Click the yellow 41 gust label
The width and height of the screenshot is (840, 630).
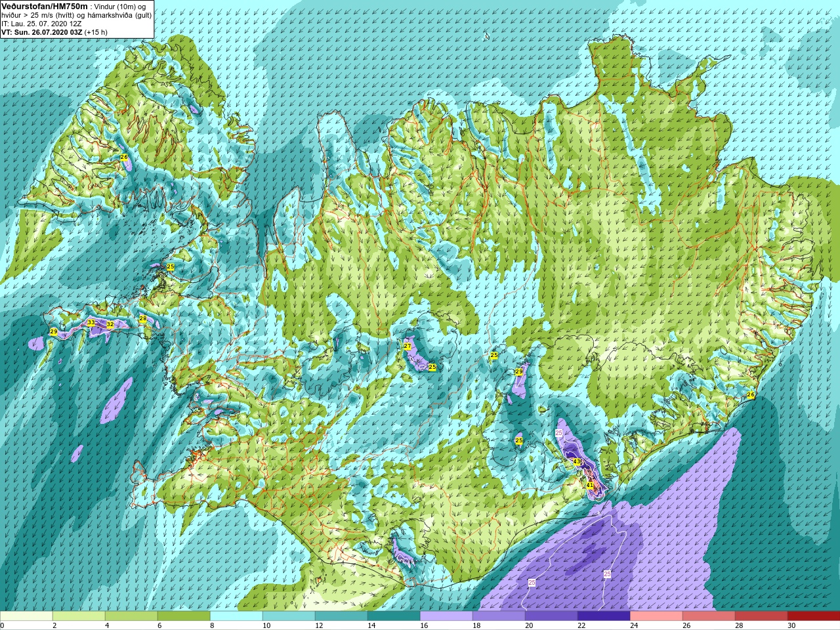590,486
